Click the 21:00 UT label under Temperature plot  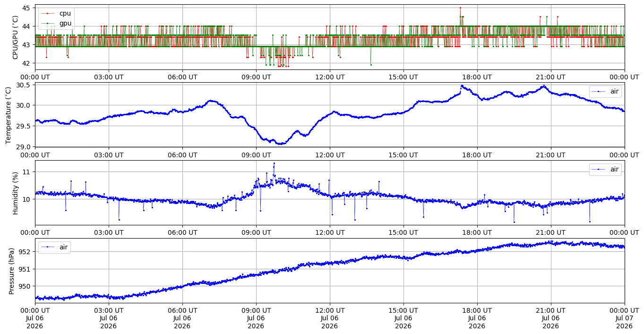coord(551,155)
